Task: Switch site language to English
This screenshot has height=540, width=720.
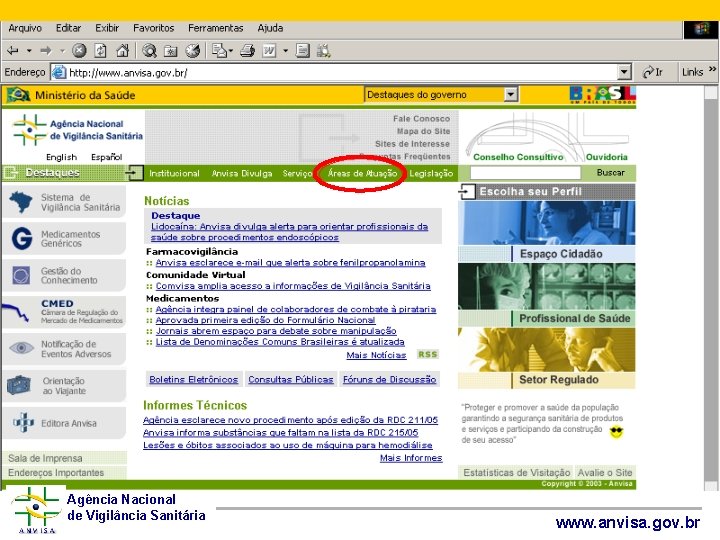Action: [62, 157]
